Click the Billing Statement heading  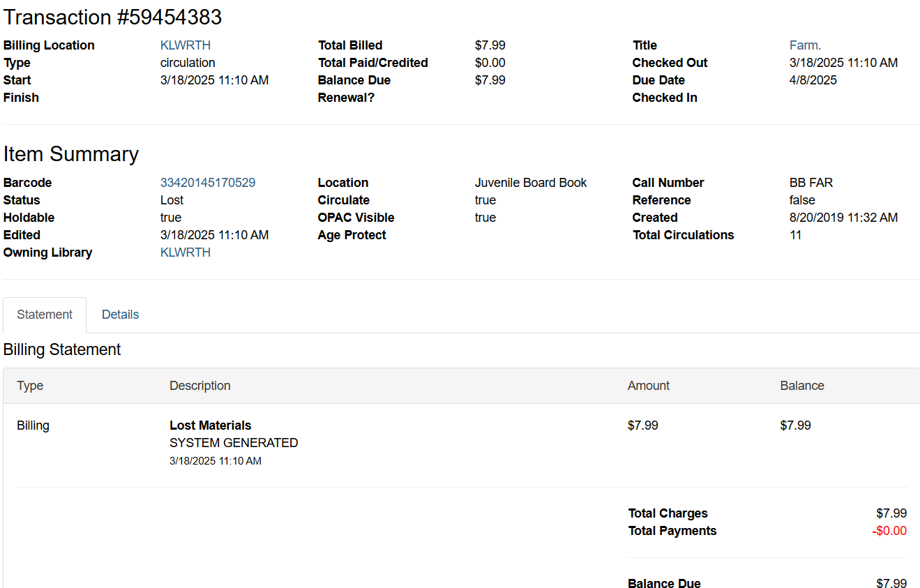[x=62, y=349]
